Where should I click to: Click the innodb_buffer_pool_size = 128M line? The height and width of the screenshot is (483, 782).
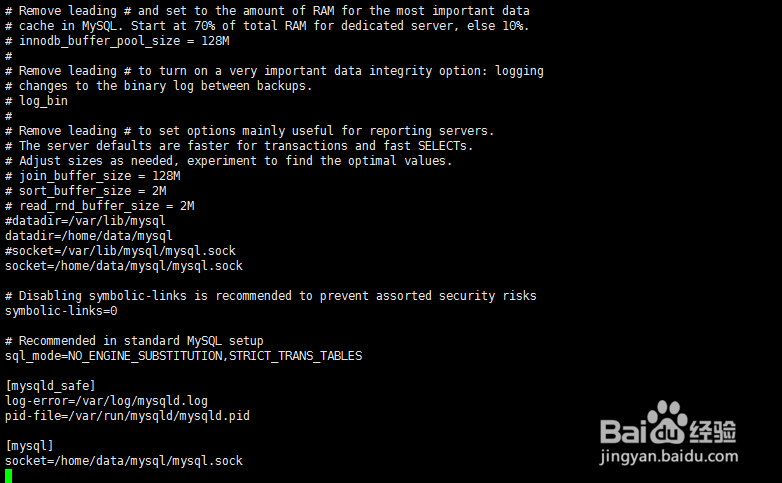click(116, 41)
